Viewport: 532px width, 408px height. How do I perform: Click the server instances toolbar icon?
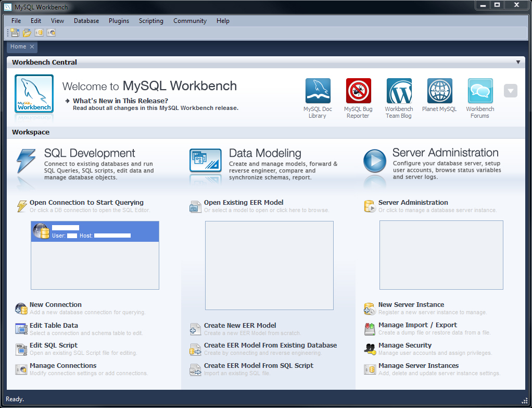tap(39, 33)
